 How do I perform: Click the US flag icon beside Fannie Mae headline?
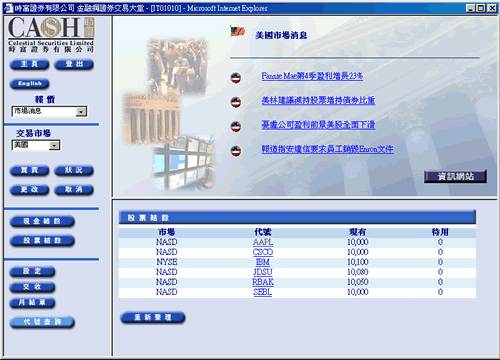click(236, 78)
